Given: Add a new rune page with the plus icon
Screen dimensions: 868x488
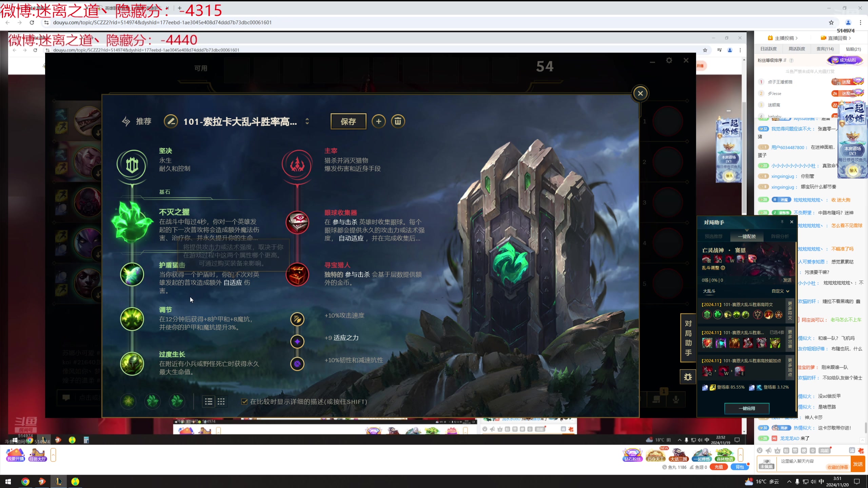Looking at the screenshot, I should (379, 121).
